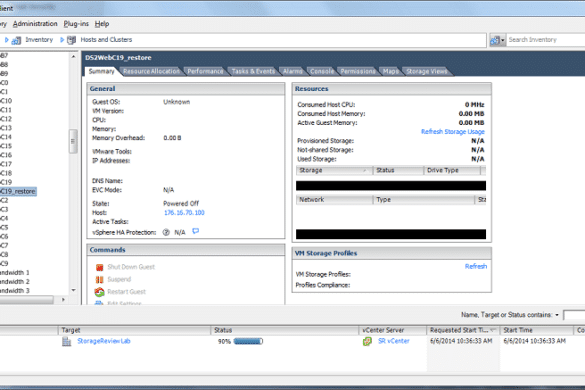This screenshot has width=585, height=390.
Task: Click the inventory tree scroll up arrow
Action: point(73,57)
